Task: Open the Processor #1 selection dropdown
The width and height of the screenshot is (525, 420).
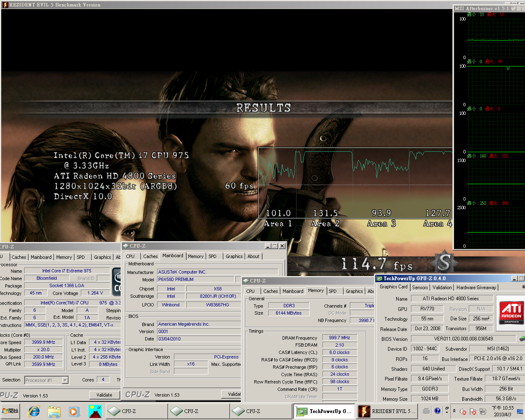Action: [65, 380]
